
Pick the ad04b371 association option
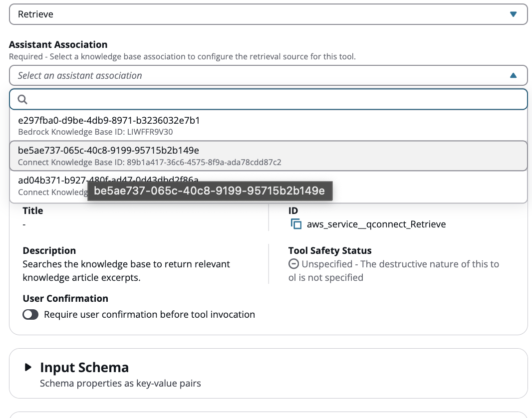[x=50, y=181]
